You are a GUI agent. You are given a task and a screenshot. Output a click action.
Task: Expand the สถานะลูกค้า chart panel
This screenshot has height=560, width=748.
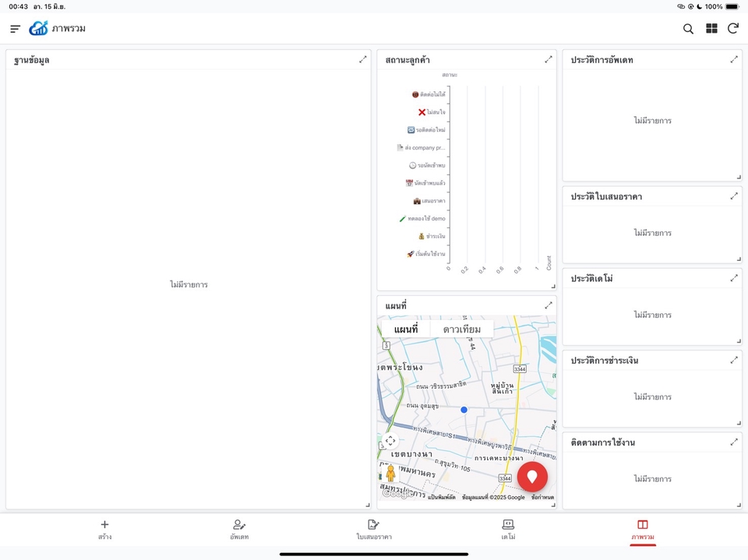point(548,59)
